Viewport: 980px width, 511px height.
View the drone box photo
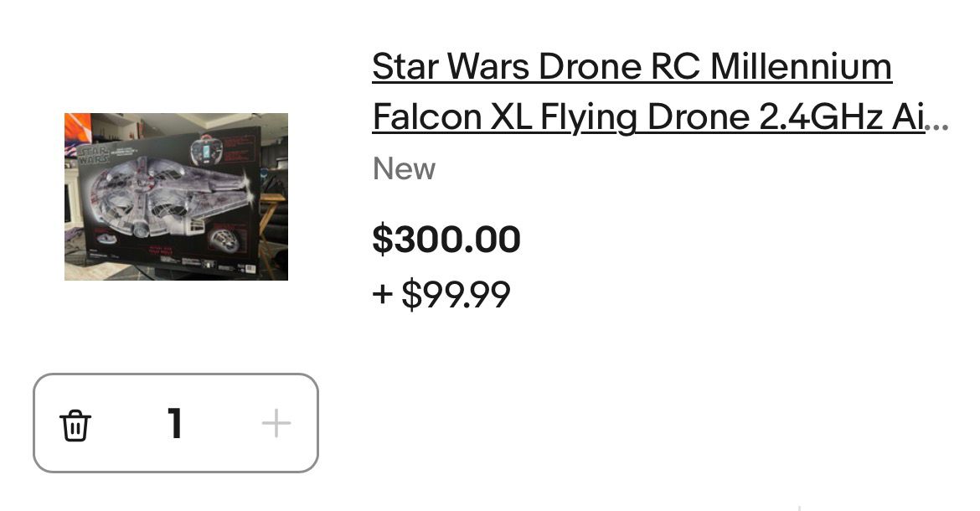coord(176,197)
